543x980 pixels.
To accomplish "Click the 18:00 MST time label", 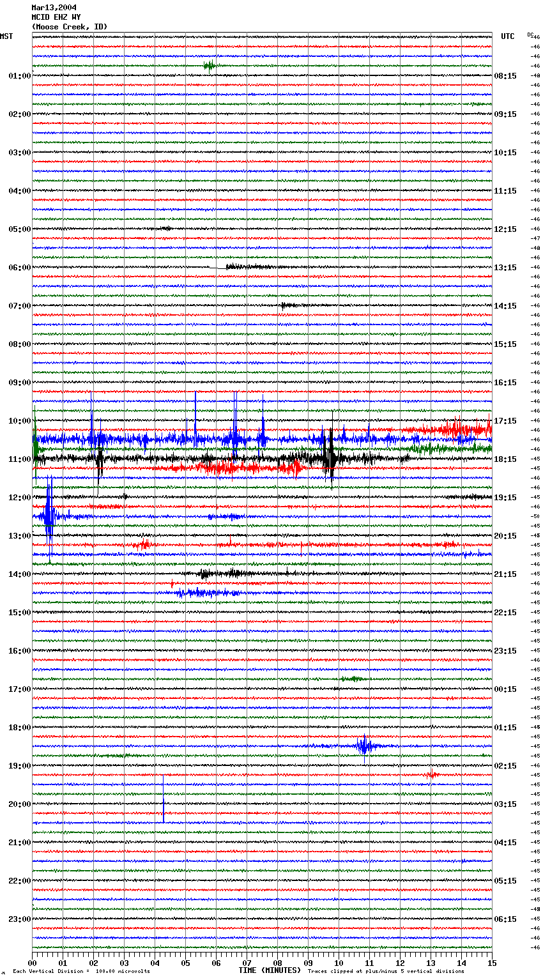I will click(x=20, y=728).
